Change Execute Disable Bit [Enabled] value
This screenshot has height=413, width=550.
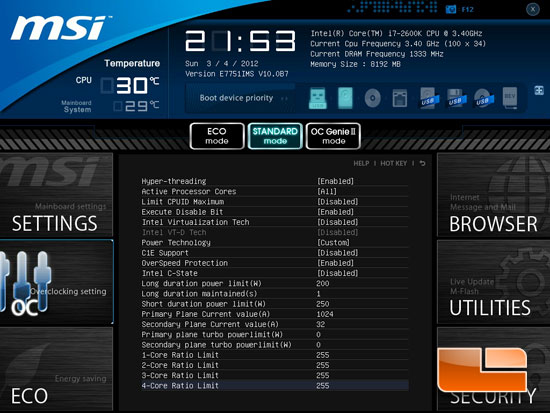pos(335,212)
